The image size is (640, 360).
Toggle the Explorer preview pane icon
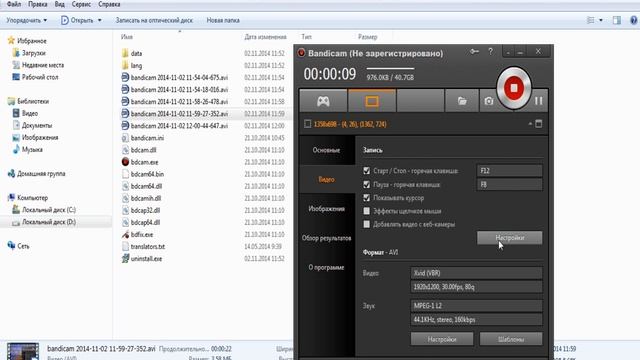[617, 20]
